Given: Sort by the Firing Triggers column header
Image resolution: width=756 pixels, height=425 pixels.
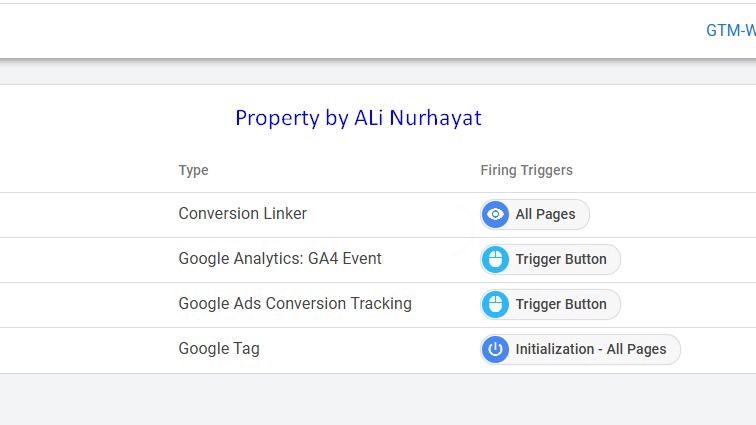Looking at the screenshot, I should coord(526,171).
